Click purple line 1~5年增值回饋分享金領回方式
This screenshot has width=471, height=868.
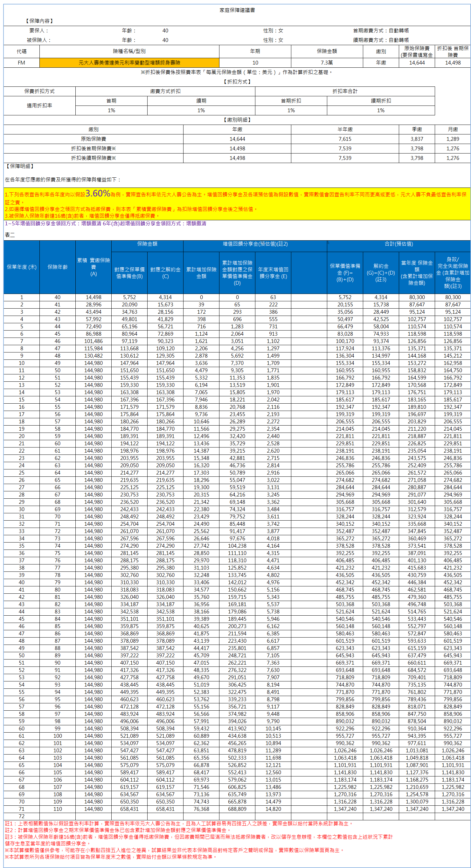pyautogui.click(x=106, y=224)
